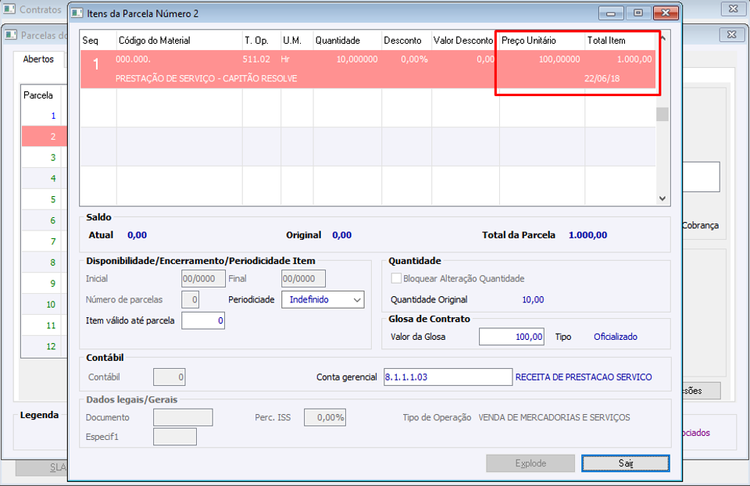Click the Conta gerencial input field
The height and width of the screenshot is (486, 750).
[x=448, y=377]
